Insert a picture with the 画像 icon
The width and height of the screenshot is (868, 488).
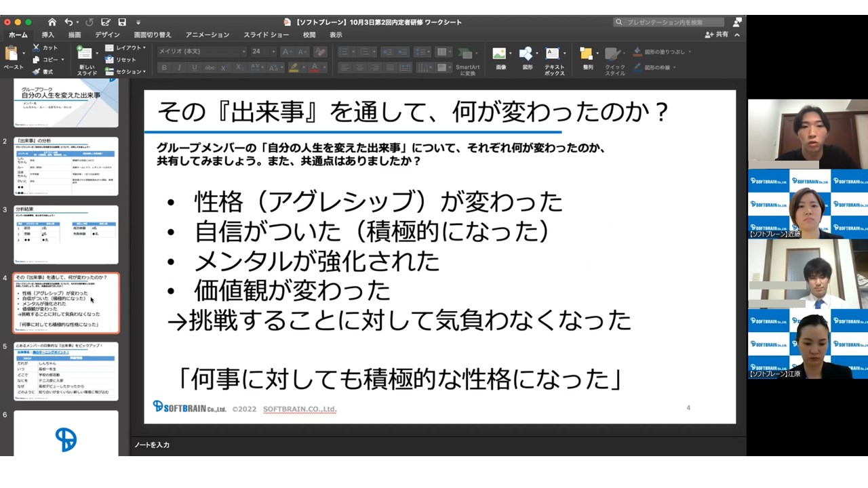(x=500, y=58)
